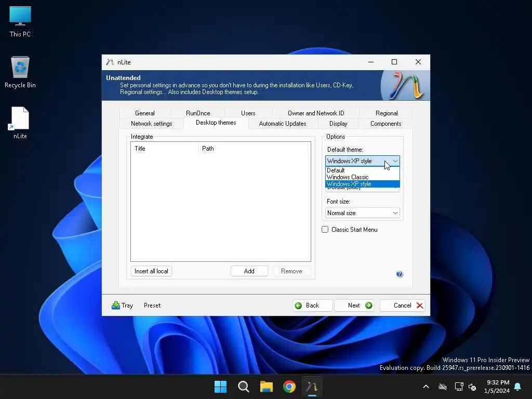Screen dimensions: 532x399
Task: Click the muted volume tray icon
Action: tap(472, 387)
